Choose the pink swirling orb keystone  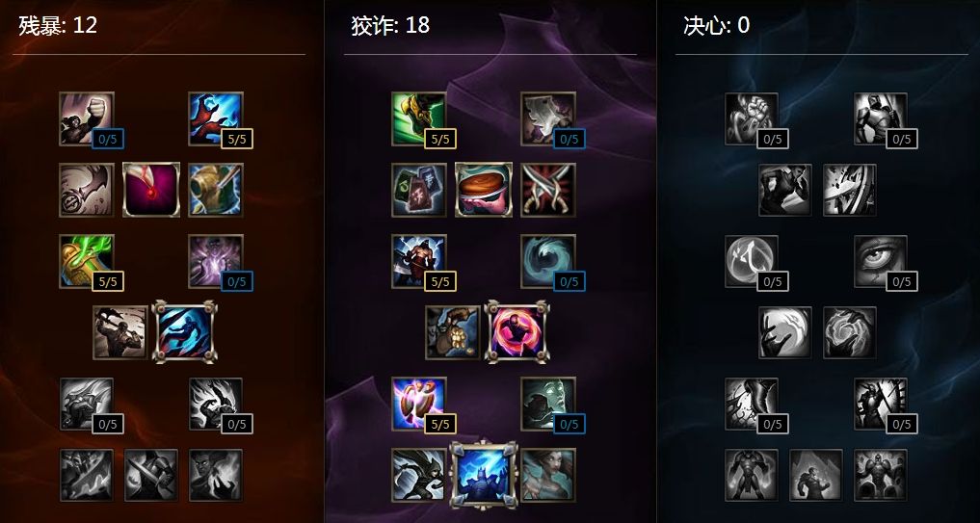point(517,331)
